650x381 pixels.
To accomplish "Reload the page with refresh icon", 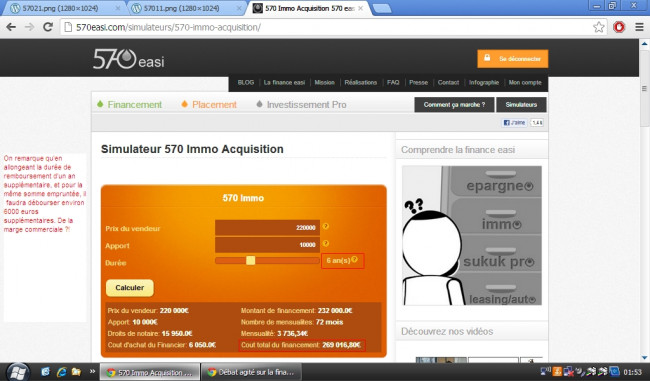I will [x=48, y=27].
